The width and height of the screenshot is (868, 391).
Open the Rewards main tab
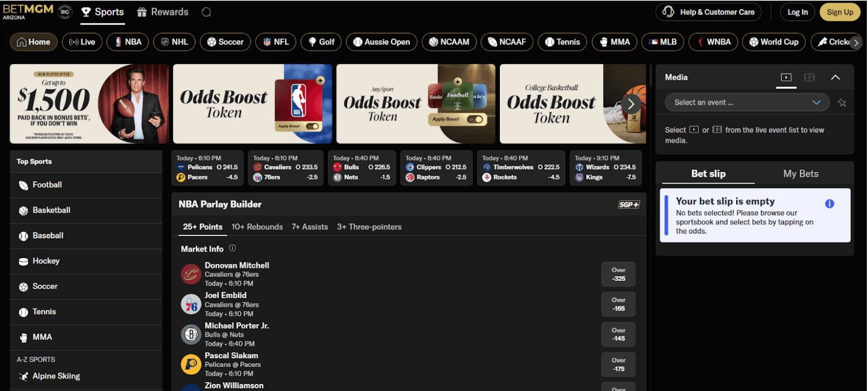[x=163, y=12]
